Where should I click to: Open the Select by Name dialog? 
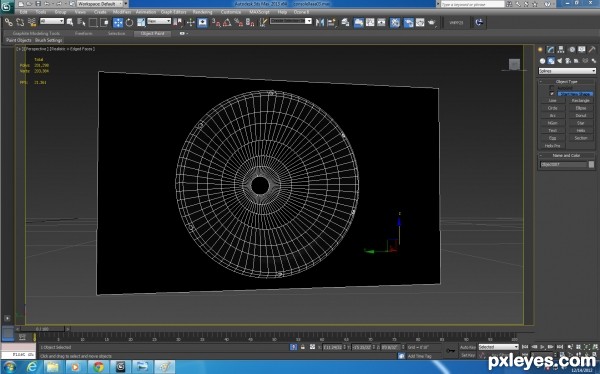pyautogui.click(x=81, y=23)
